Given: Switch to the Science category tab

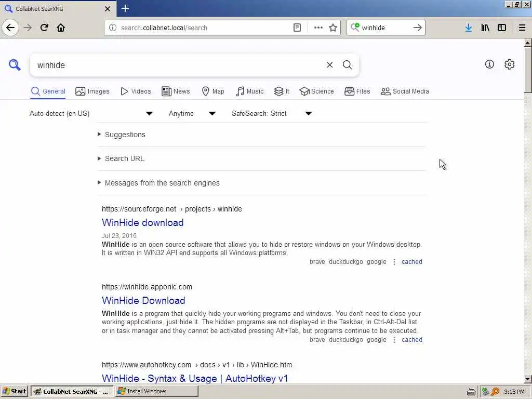Looking at the screenshot, I should 316,91.
